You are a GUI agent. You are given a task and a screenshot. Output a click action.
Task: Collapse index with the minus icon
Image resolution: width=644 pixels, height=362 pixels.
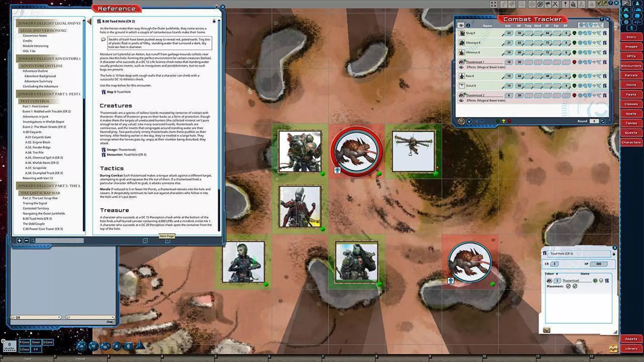point(26,241)
